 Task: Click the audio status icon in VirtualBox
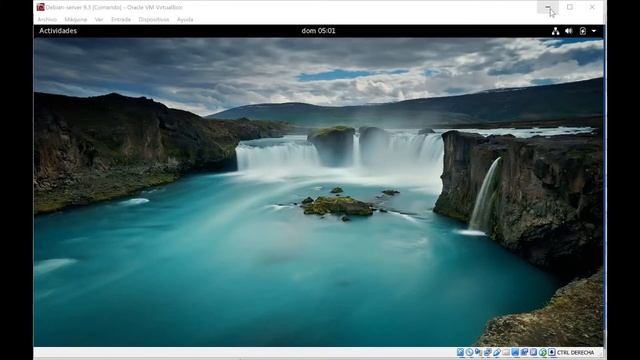click(478, 352)
